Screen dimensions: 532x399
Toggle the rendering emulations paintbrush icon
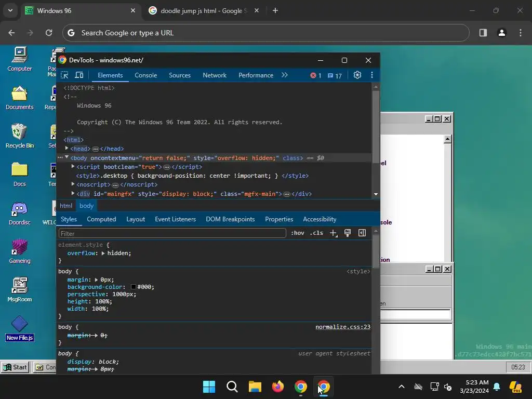click(348, 233)
